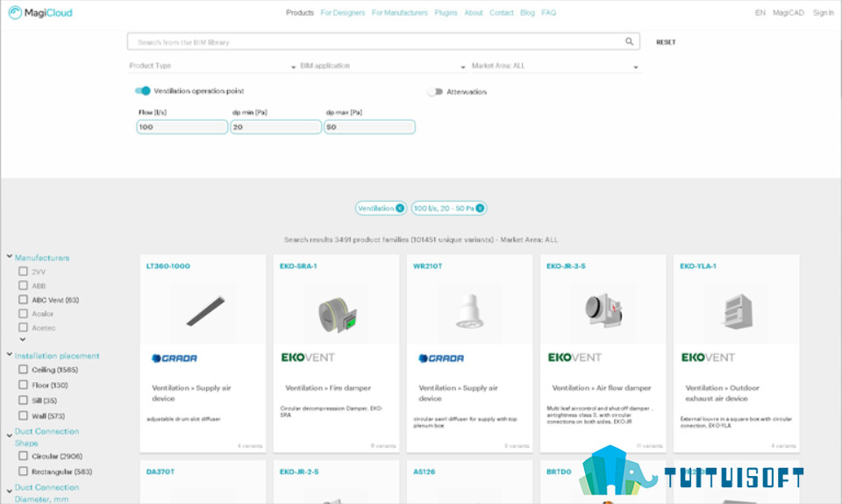Check the Rectangular (583) duct shape
The height and width of the screenshot is (504, 842).
click(23, 472)
